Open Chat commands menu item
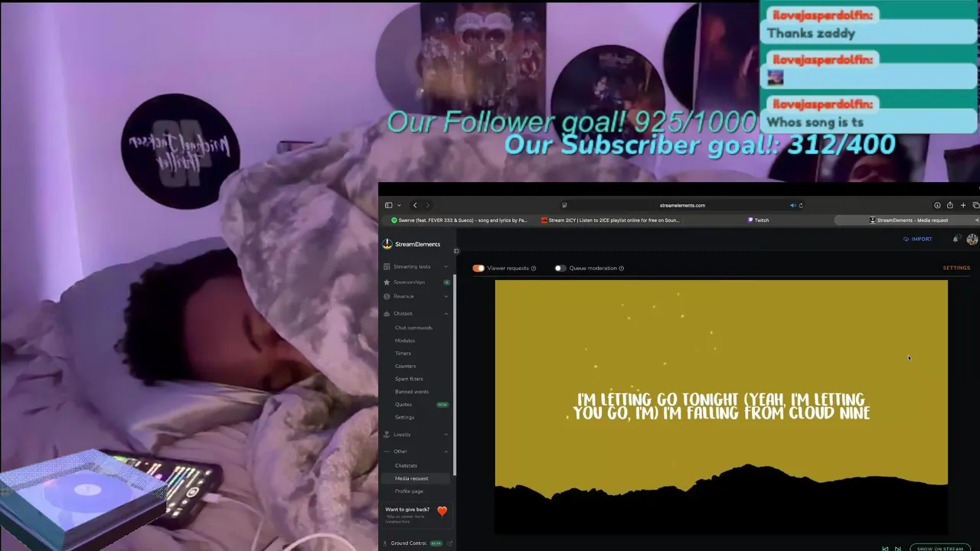Image resolution: width=980 pixels, height=551 pixels. click(413, 328)
